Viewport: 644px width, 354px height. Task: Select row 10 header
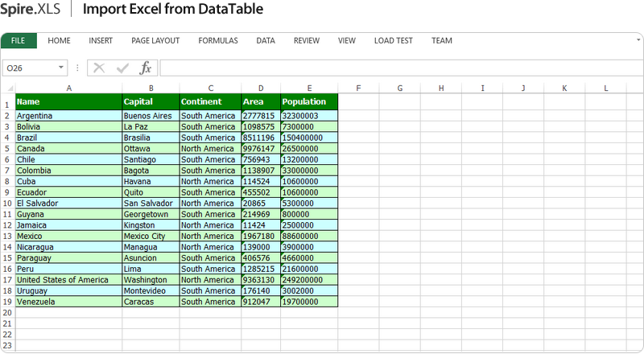click(x=8, y=204)
